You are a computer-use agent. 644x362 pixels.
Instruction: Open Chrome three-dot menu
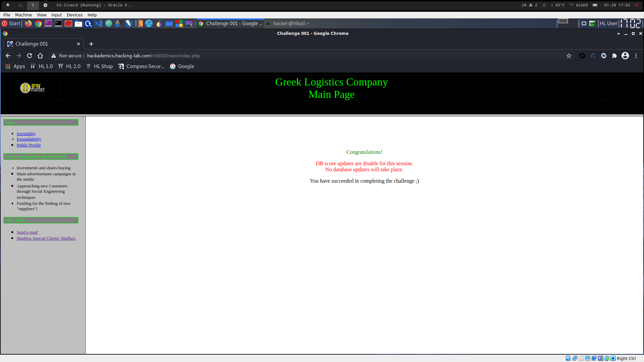coord(636,56)
